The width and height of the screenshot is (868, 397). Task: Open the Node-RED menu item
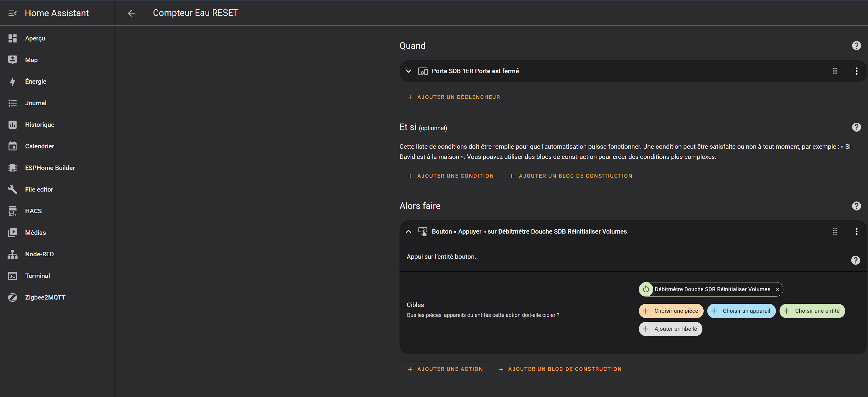(57, 254)
